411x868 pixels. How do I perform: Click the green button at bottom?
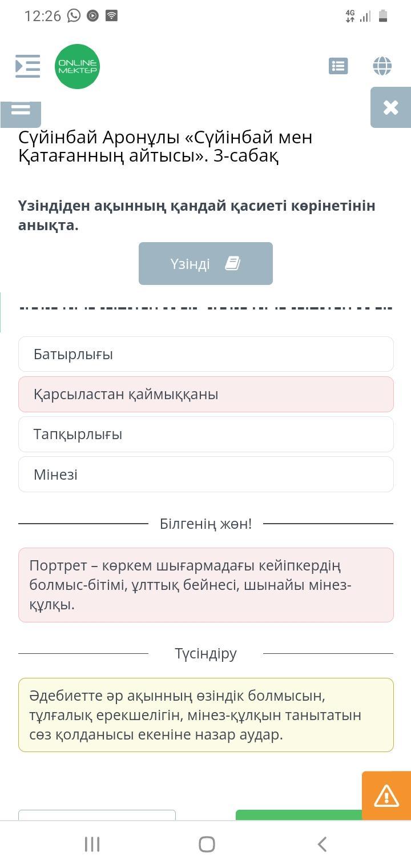[297, 815]
